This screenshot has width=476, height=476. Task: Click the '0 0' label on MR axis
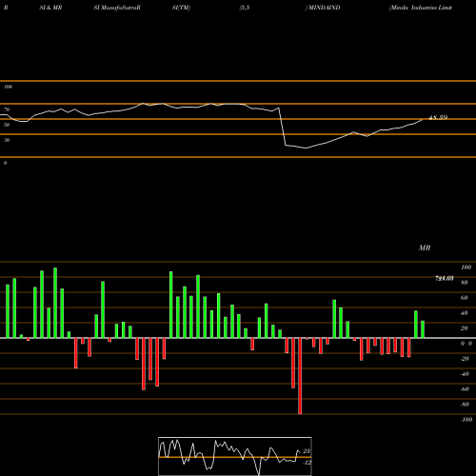coord(466,344)
